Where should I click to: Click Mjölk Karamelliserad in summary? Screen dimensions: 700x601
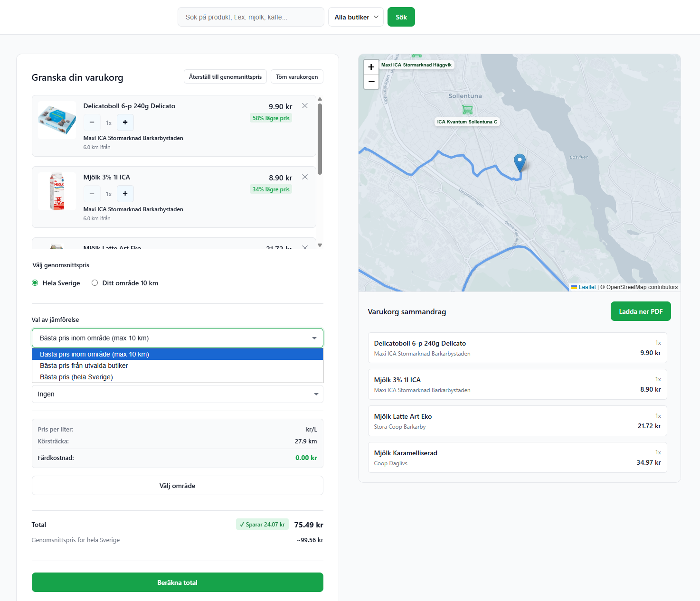pyautogui.click(x=518, y=458)
